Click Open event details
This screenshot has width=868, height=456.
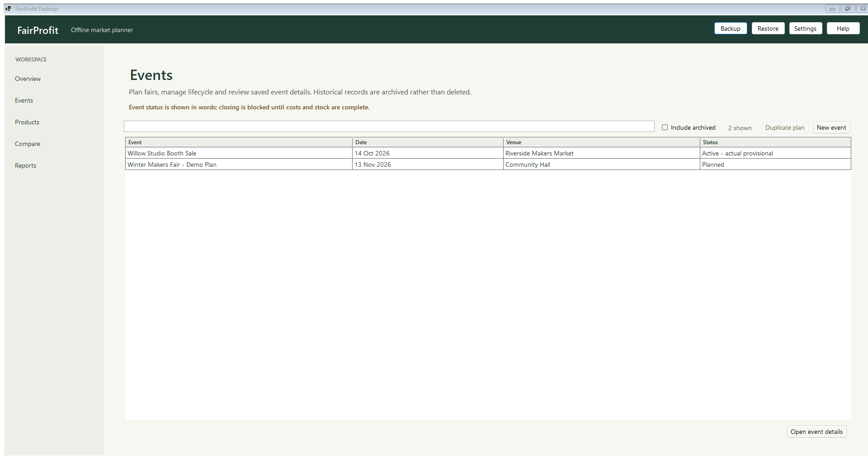pyautogui.click(x=816, y=432)
